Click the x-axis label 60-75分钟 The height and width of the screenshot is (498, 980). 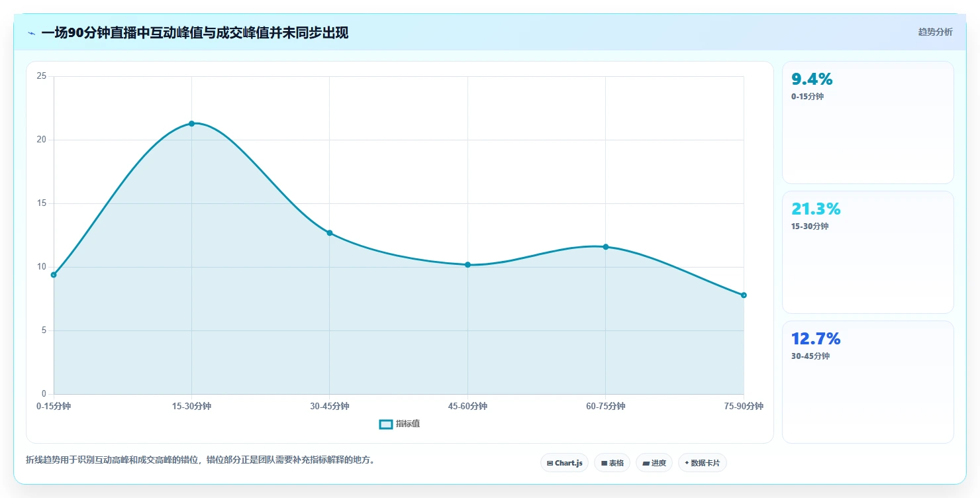(x=605, y=407)
